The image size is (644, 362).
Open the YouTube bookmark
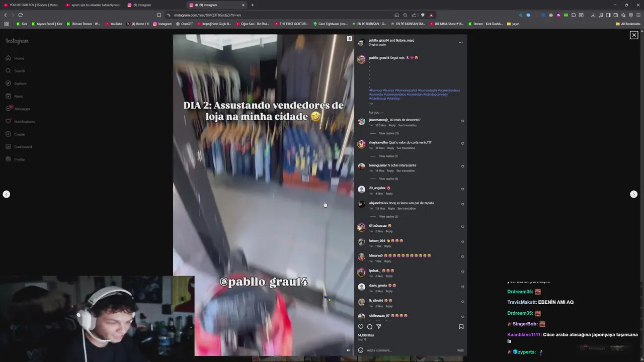pyautogui.click(x=114, y=24)
